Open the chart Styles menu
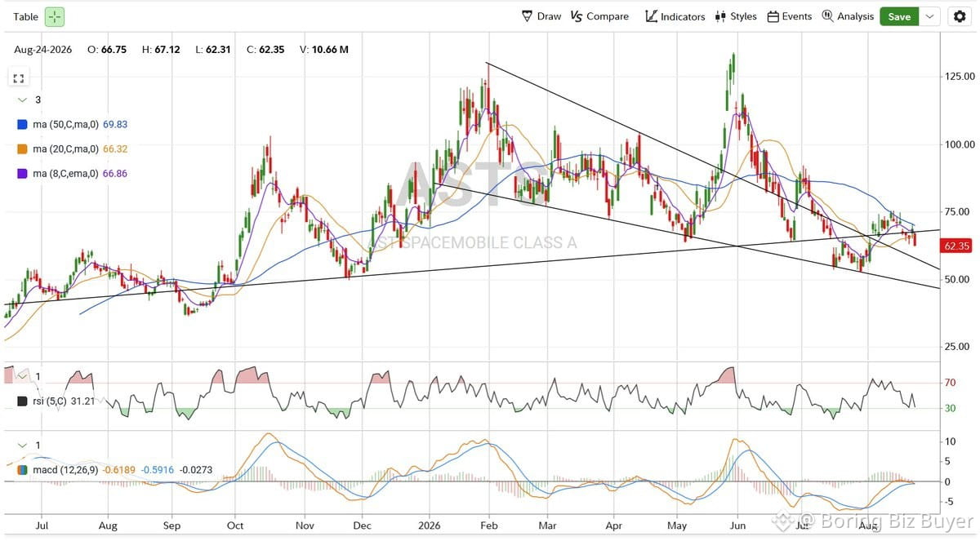 (x=736, y=16)
